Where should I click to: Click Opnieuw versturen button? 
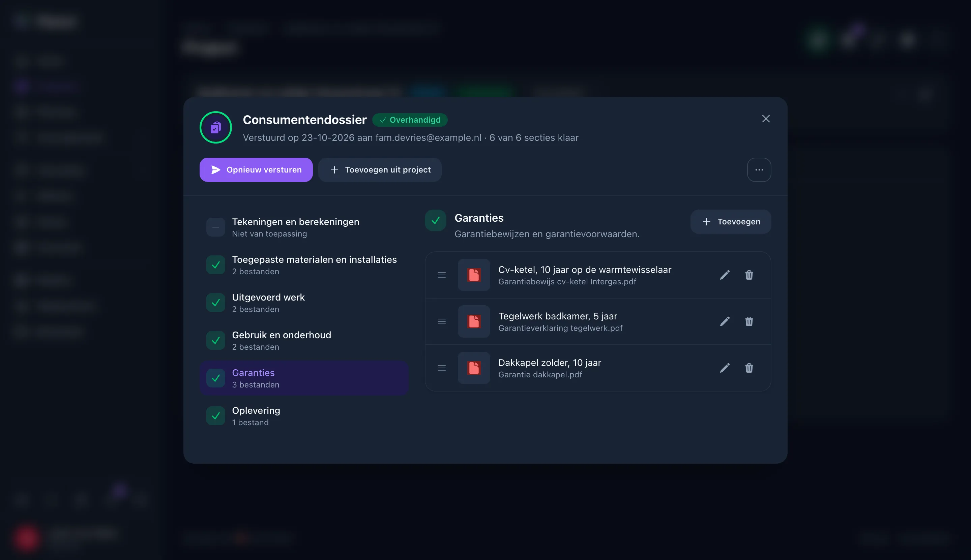[x=256, y=169]
